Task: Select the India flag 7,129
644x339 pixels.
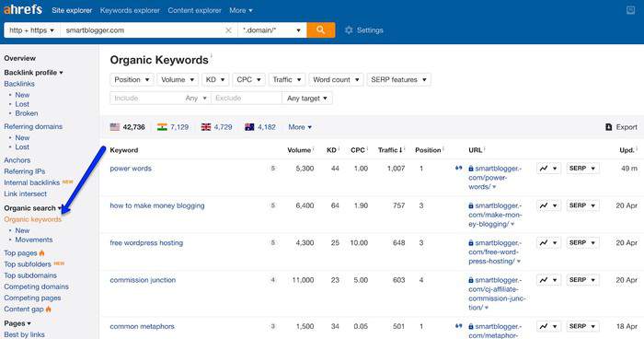Action: pos(173,127)
